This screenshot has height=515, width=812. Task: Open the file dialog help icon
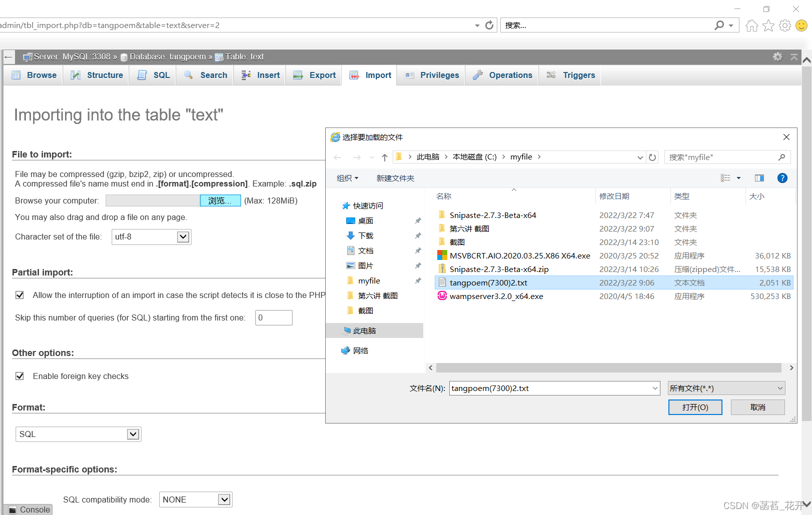pos(782,178)
